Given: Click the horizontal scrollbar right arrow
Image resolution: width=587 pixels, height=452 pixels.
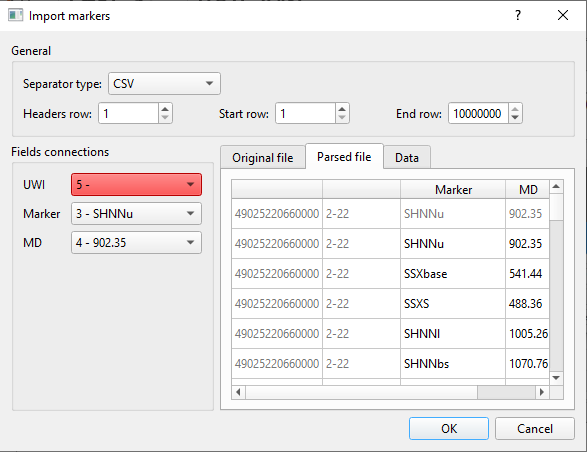Looking at the screenshot, I should coord(542,392).
